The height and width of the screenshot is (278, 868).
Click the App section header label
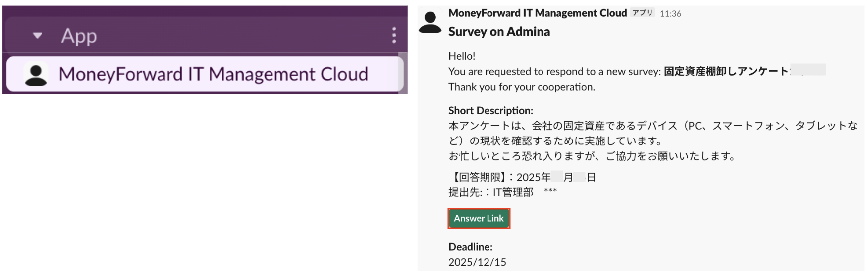pyautogui.click(x=79, y=36)
